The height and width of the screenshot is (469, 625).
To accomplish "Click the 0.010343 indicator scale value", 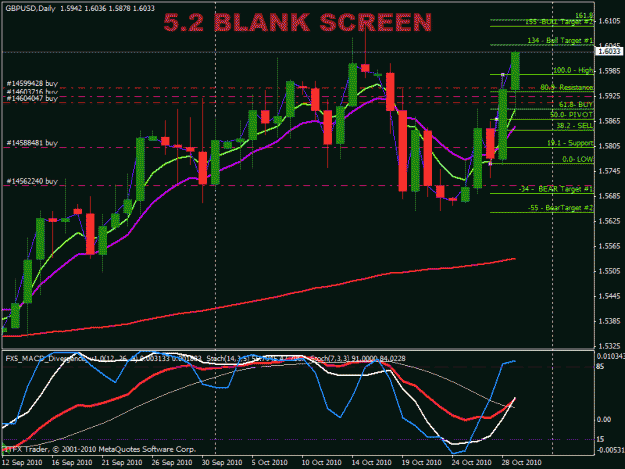I will pyautogui.click(x=610, y=356).
